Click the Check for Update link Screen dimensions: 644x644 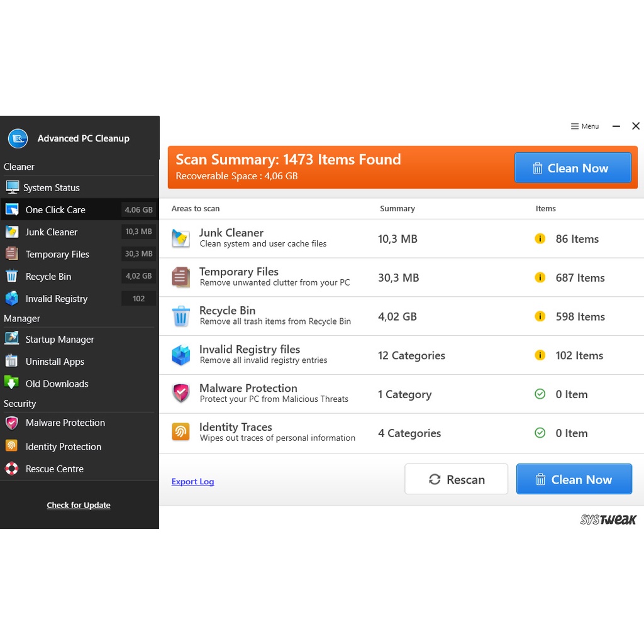click(x=79, y=505)
